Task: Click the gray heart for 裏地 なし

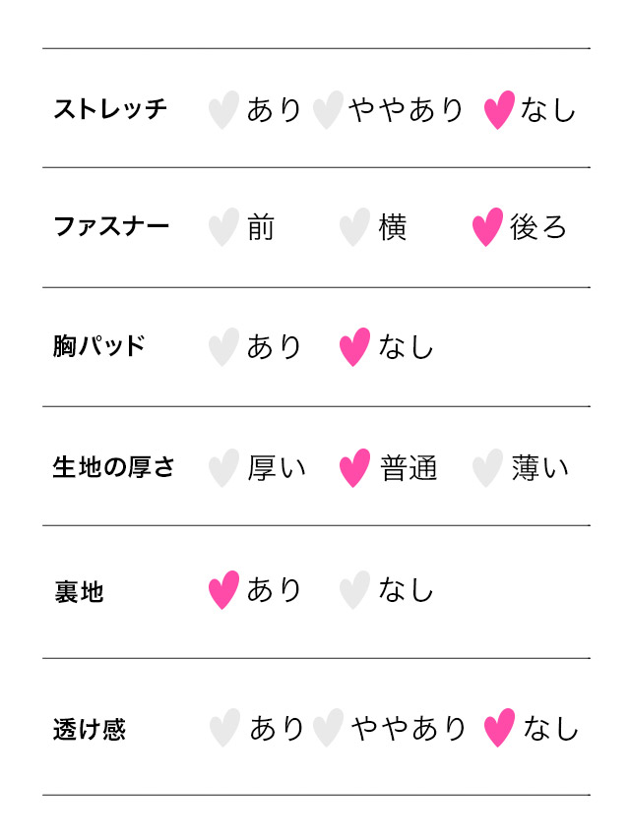Action: tap(354, 589)
